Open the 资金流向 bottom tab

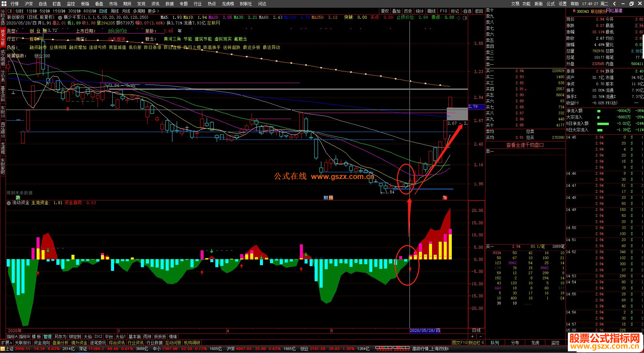(x=42, y=343)
